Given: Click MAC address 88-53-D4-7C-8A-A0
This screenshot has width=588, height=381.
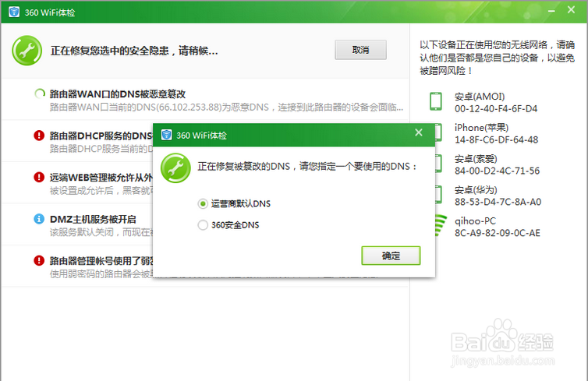Looking at the screenshot, I should click(x=498, y=202).
